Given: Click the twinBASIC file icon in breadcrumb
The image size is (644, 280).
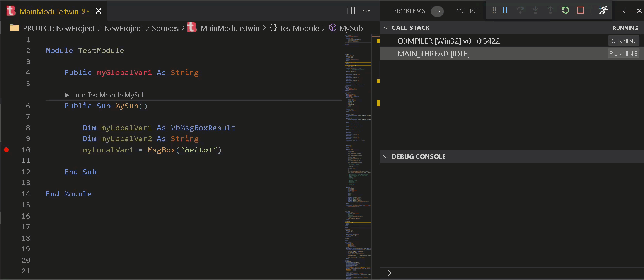Looking at the screenshot, I should tap(192, 28).
